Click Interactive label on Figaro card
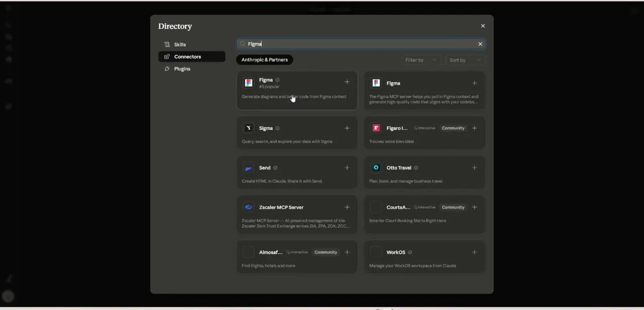 (424, 128)
